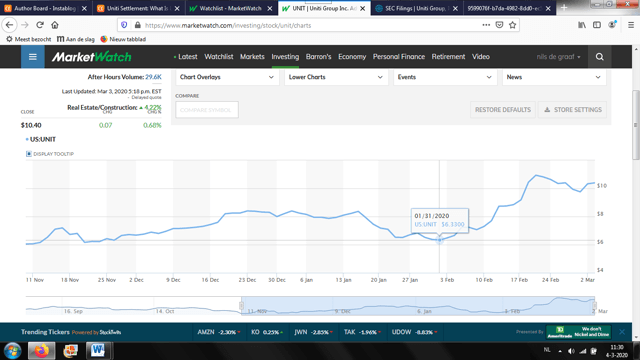Open the Retirement nav item
Image resolution: width=640 pixels, height=360 pixels.
[448, 57]
